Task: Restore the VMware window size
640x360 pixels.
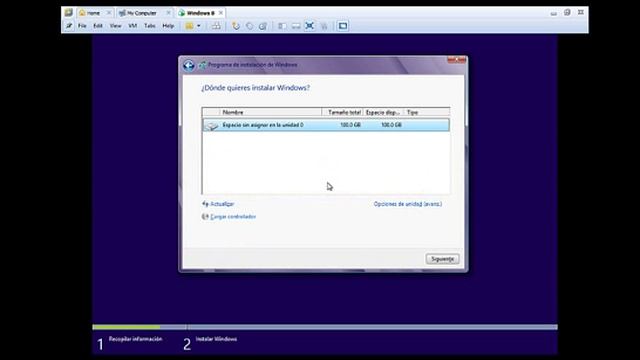Action: coord(567,13)
